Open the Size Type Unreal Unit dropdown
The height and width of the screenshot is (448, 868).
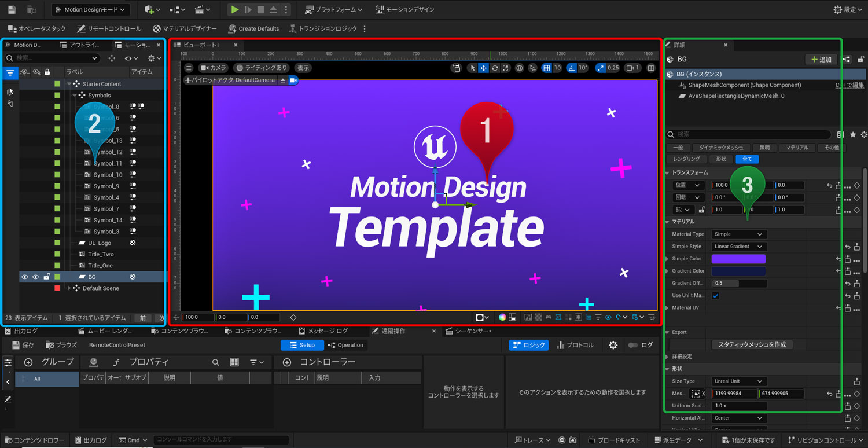738,381
